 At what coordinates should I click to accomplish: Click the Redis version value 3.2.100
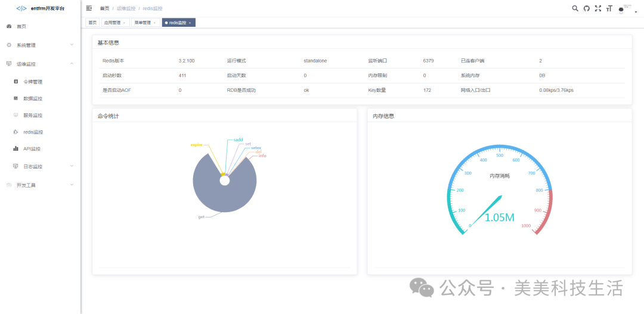(x=187, y=61)
